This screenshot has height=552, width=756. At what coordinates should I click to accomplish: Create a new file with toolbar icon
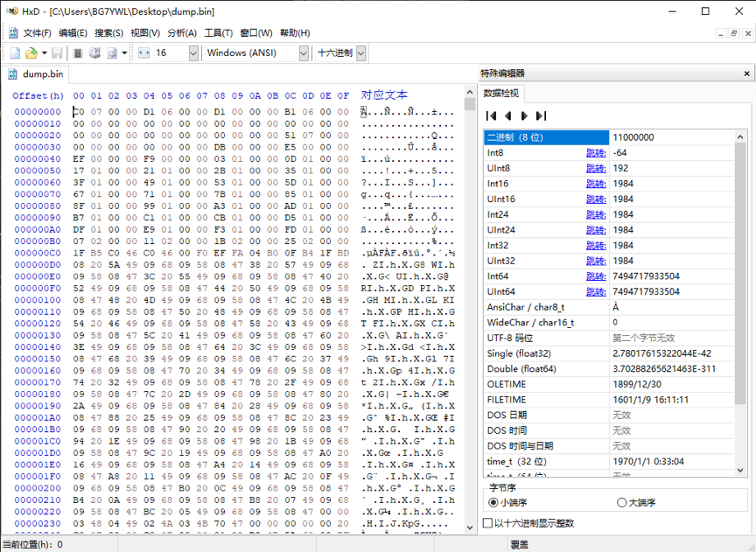15,53
